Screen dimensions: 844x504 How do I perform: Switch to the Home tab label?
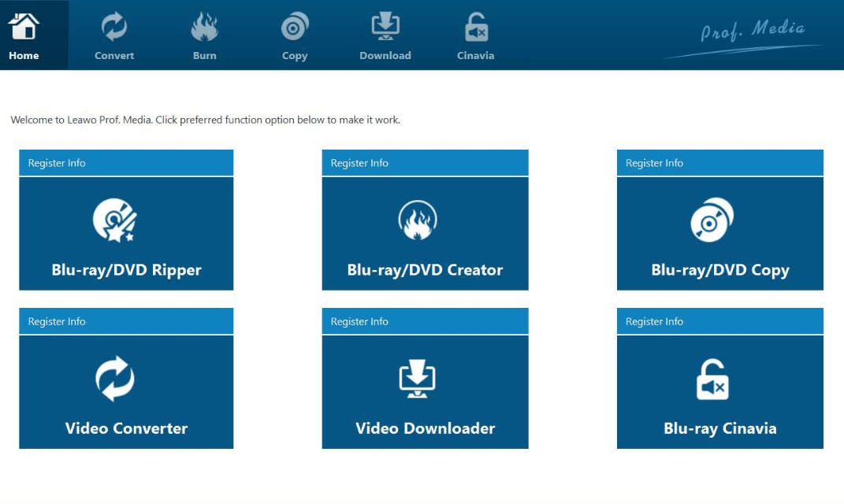coord(24,55)
